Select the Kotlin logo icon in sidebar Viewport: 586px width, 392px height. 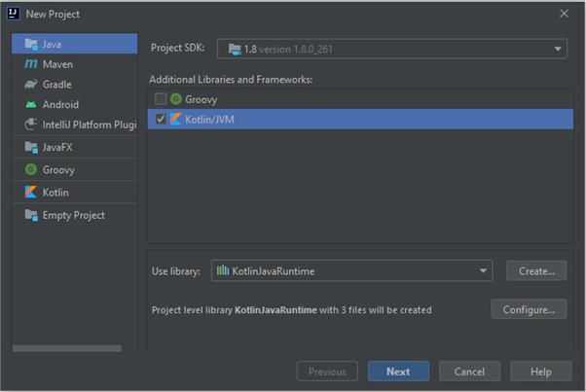tap(29, 193)
